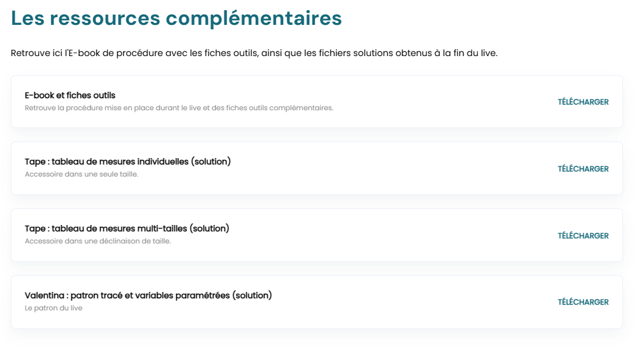Click 'Accessoire dans une seule taille' description
The width and height of the screenshot is (644, 348).
(x=81, y=174)
